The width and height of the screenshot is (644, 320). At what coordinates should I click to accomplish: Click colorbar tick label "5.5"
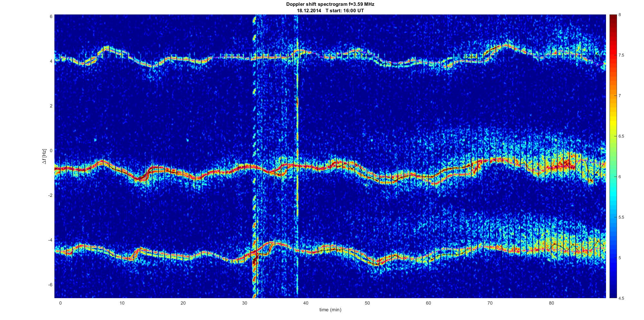[621, 217]
